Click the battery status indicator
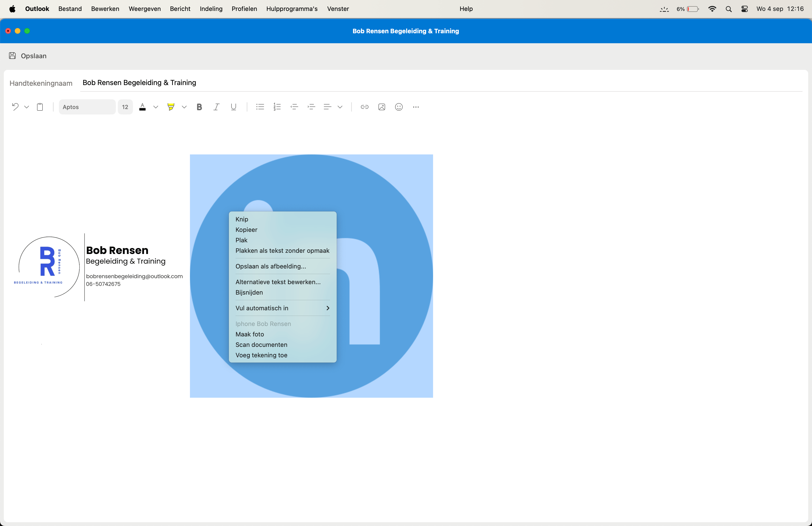The image size is (812, 526). point(688,9)
